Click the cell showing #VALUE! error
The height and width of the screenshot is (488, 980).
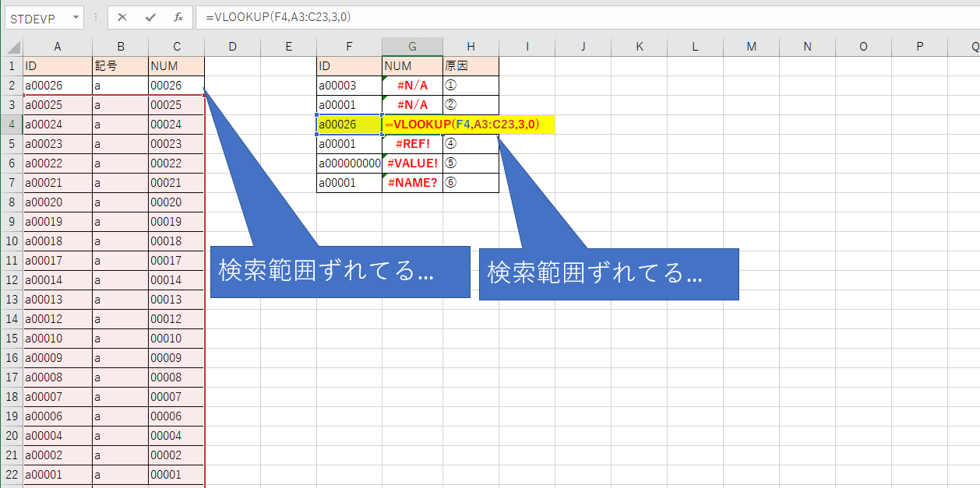click(x=412, y=163)
